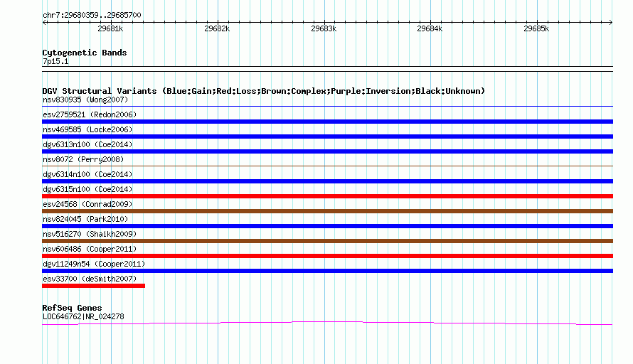The width and height of the screenshot is (633, 364).
Task: Click red loss bar under dgv6315n100
Action: click(x=327, y=196)
